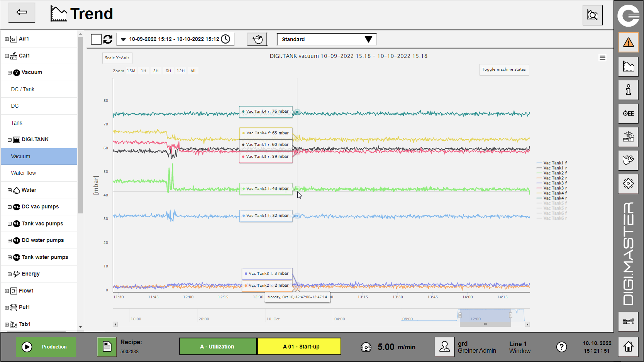This screenshot has height=362, width=644.
Task: Set zoom to All
Action: (193, 71)
